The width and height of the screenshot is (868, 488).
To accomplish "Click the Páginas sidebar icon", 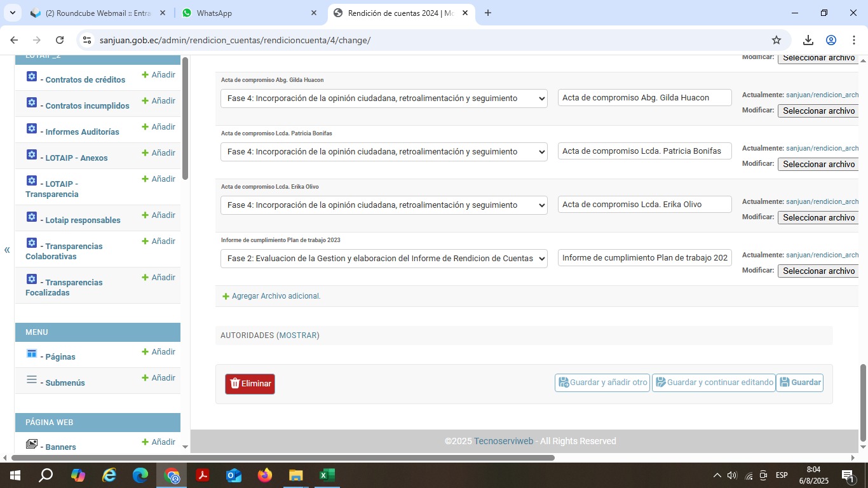I will coord(32,353).
